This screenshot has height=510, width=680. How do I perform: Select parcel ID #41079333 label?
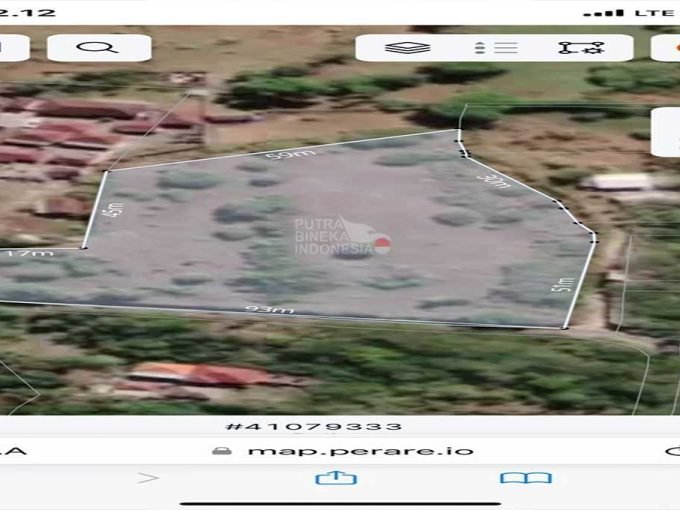tap(313, 426)
